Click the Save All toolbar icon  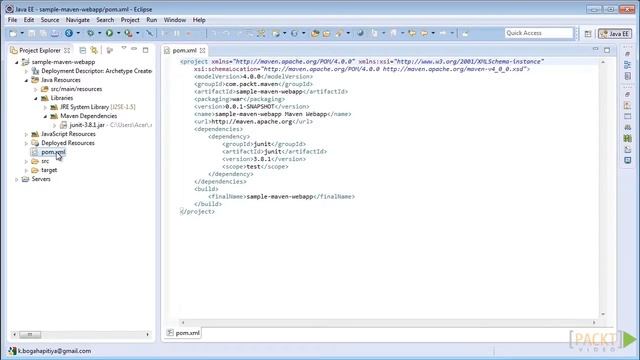(x=42, y=33)
